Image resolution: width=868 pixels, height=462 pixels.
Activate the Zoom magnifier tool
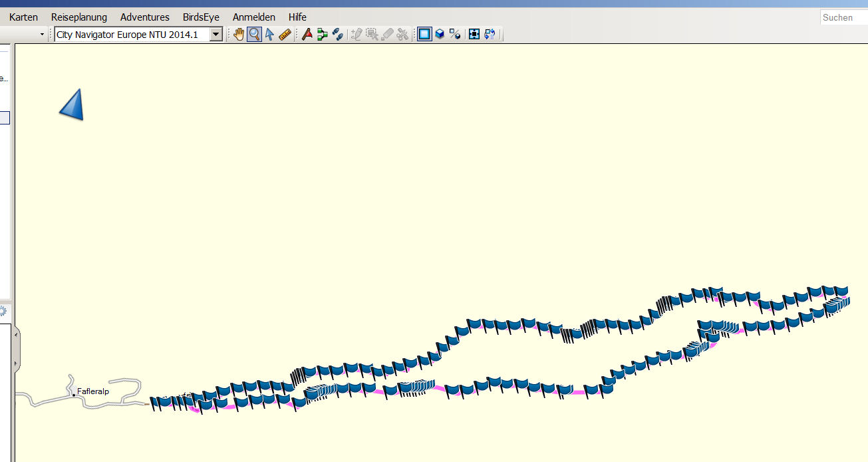click(x=253, y=35)
